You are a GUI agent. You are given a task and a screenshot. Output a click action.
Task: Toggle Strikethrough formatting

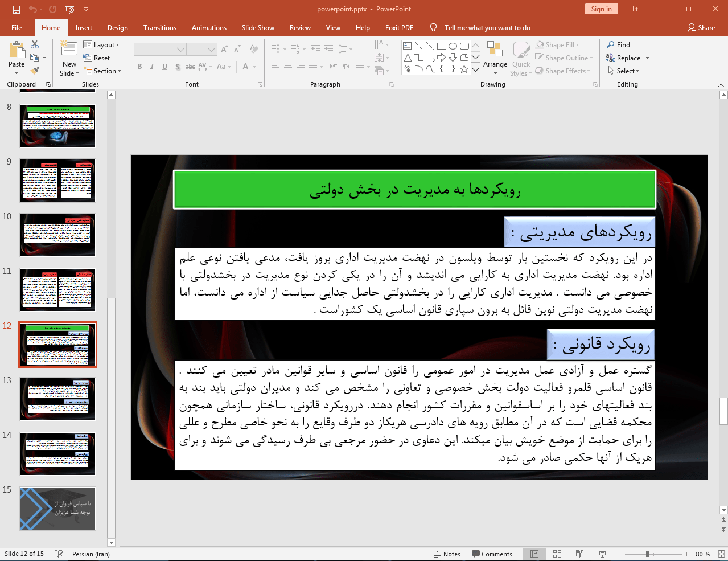(190, 67)
